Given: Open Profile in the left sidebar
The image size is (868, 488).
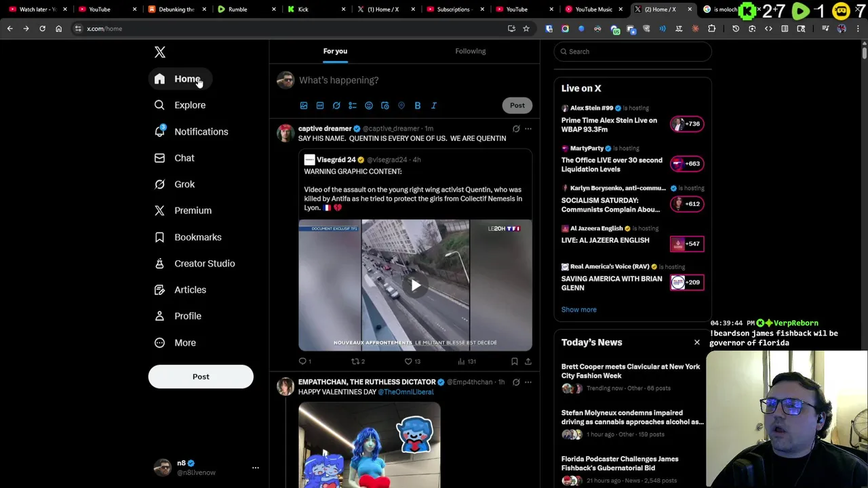Looking at the screenshot, I should 178,317.
